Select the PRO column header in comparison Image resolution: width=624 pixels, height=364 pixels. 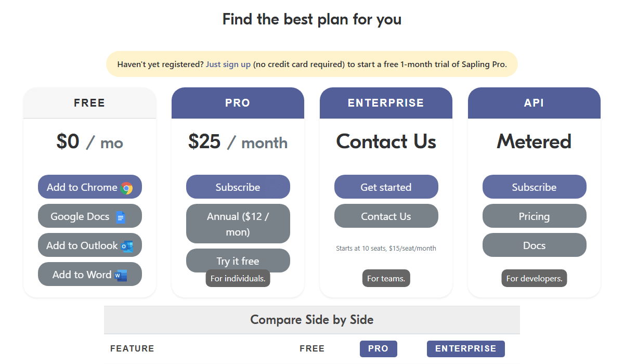pos(378,349)
